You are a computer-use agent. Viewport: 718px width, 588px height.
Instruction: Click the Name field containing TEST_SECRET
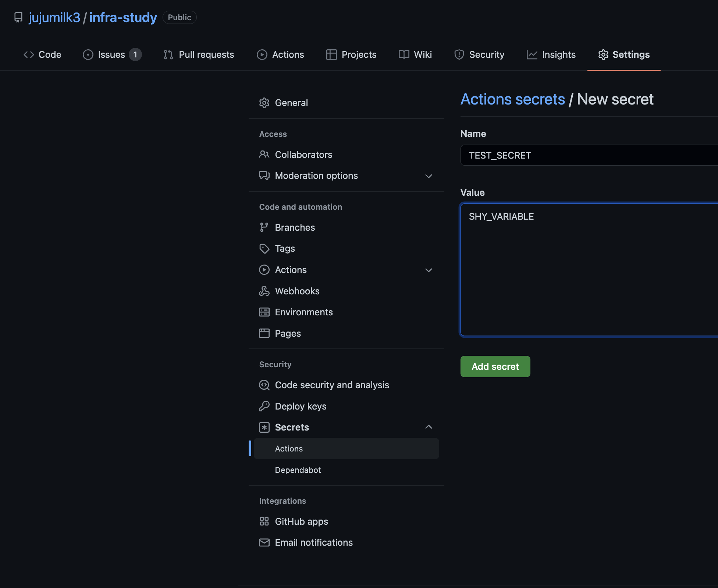[x=589, y=155]
